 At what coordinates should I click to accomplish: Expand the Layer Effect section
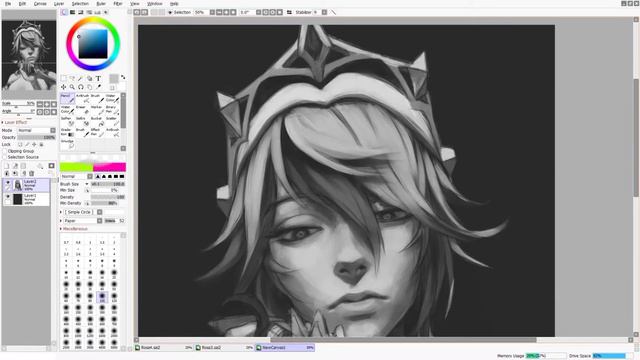(x=15, y=122)
